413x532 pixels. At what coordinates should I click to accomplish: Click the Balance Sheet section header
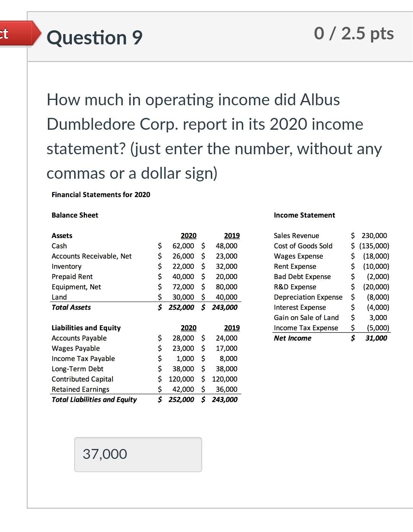pyautogui.click(x=75, y=215)
